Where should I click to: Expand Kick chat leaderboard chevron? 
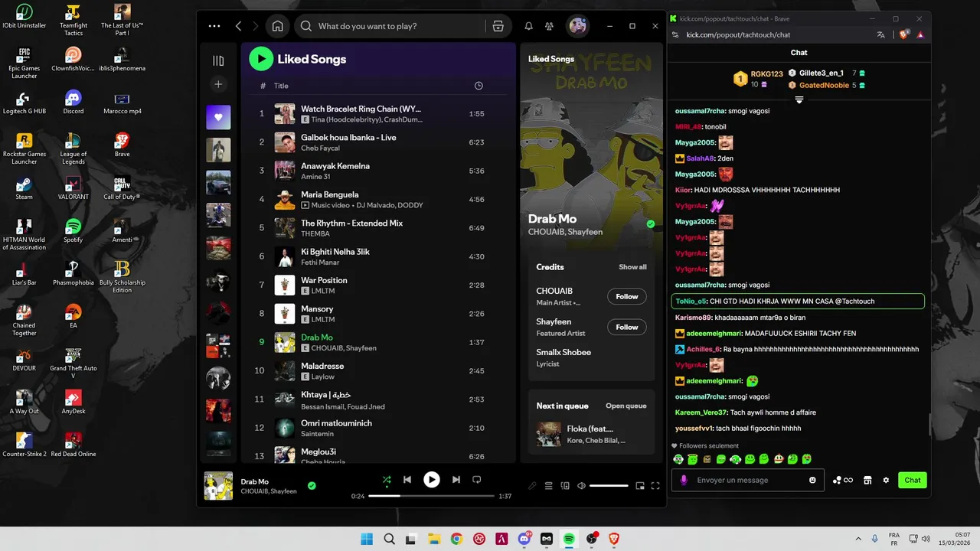click(799, 100)
